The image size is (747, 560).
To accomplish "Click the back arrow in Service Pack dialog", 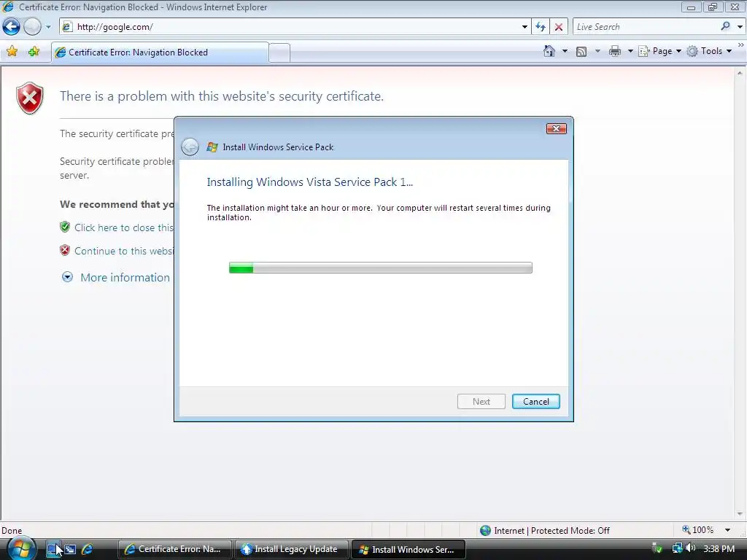I will (190, 147).
